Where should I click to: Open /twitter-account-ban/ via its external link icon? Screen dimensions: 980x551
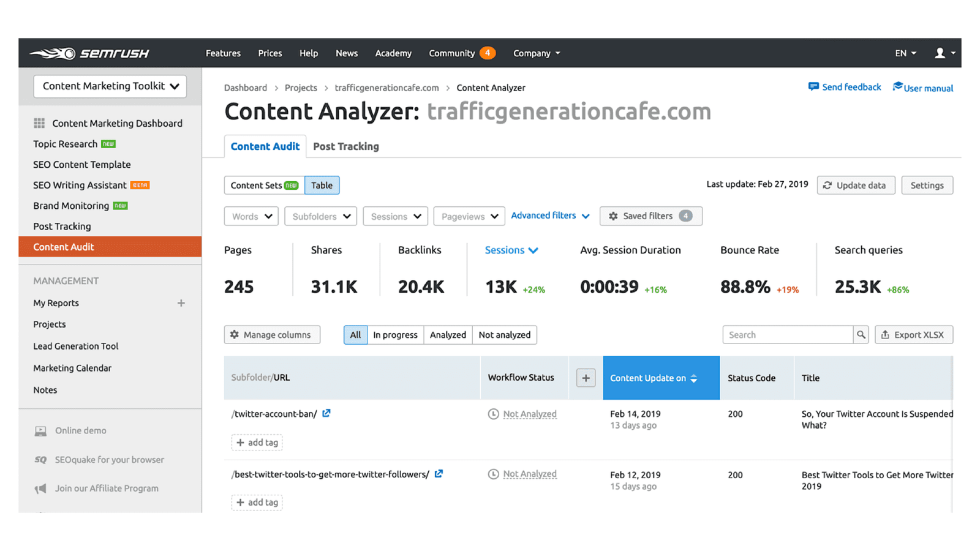click(x=326, y=413)
